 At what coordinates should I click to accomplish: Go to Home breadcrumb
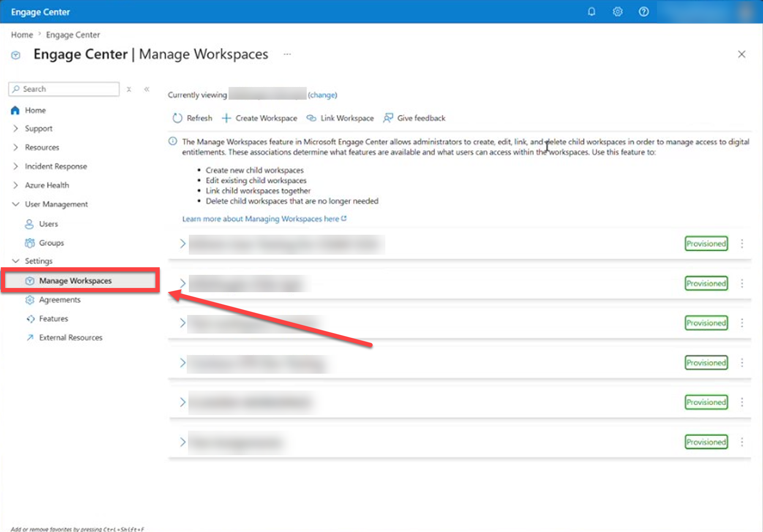(x=22, y=35)
